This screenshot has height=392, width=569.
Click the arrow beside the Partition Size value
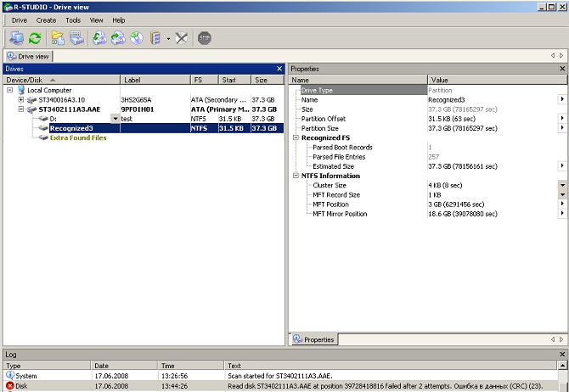[562, 127]
